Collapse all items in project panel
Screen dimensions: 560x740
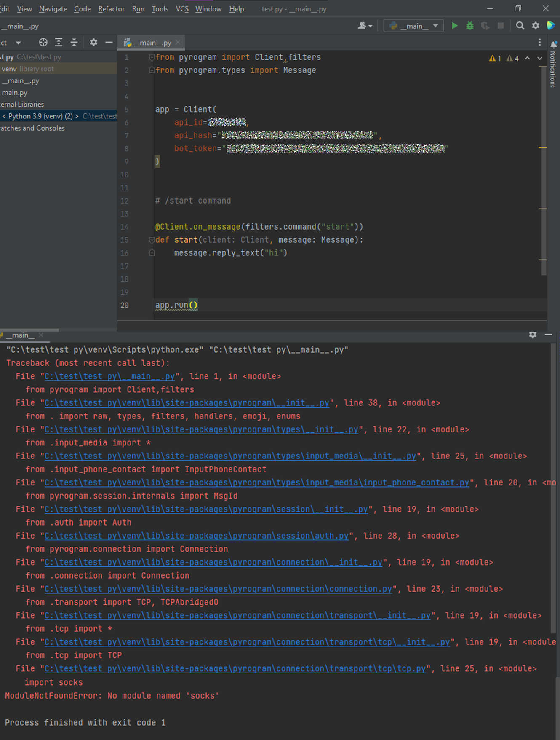[x=74, y=42]
